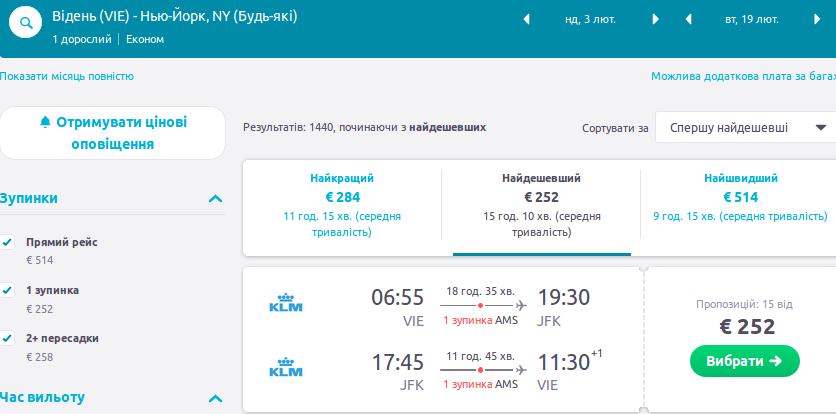This screenshot has height=414, width=836.
Task: Open Показати місяць повністю link
Action: pyautogui.click(x=67, y=76)
